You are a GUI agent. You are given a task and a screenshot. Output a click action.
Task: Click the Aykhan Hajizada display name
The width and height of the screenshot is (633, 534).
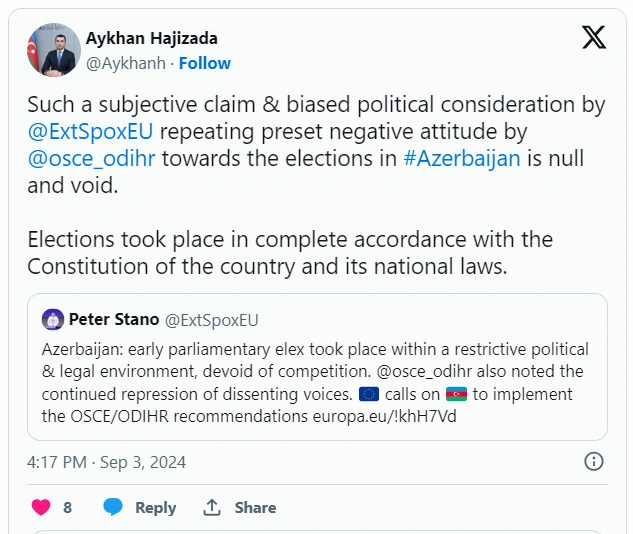click(153, 39)
